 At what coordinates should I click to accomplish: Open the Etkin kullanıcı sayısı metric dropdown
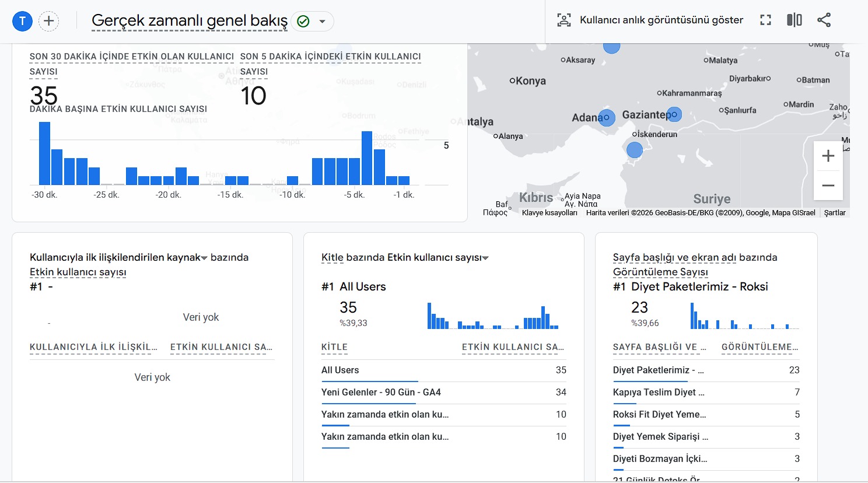485,258
